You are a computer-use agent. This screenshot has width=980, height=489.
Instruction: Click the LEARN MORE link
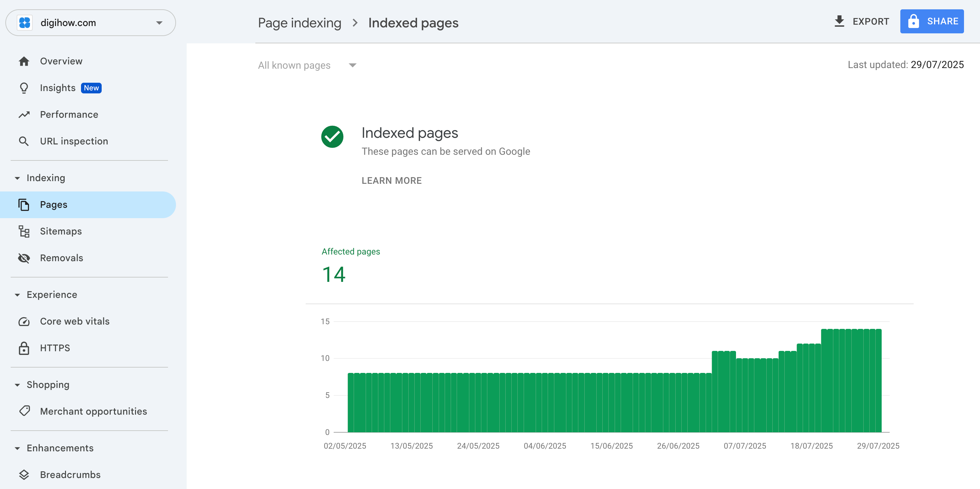click(391, 181)
